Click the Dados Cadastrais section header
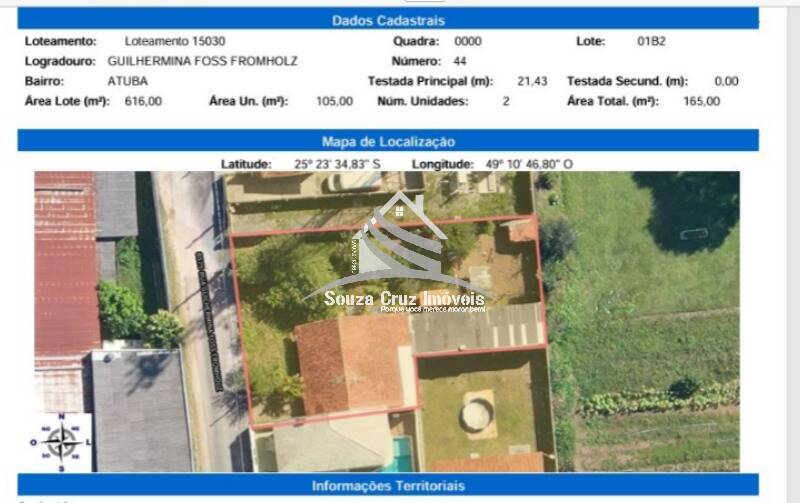This screenshot has width=800, height=503. click(x=388, y=20)
